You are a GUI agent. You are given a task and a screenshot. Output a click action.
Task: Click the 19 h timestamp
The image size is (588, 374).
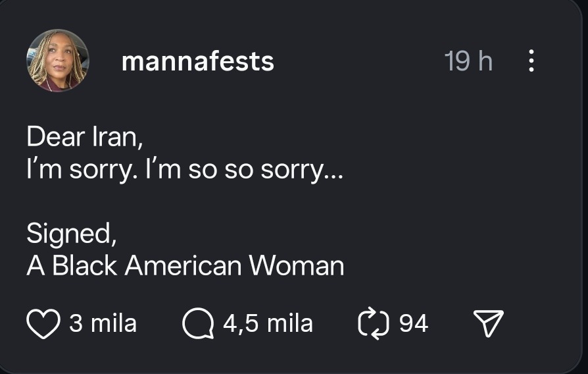point(468,61)
